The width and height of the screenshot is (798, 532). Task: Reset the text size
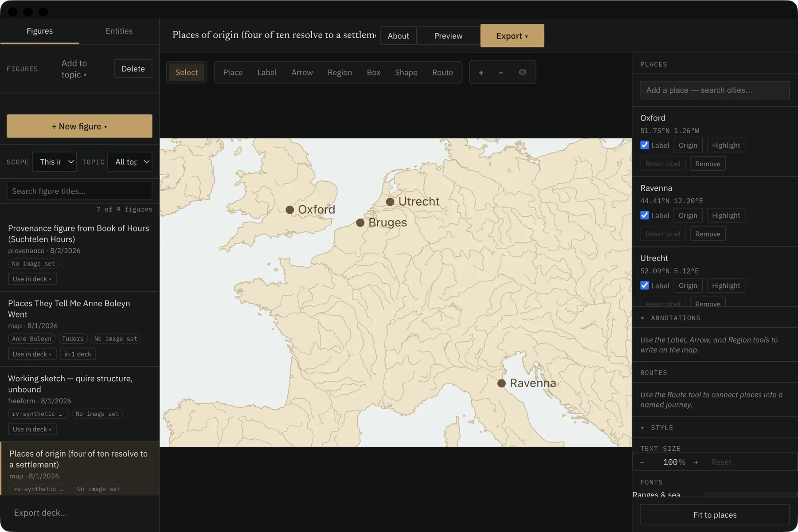coord(721,462)
